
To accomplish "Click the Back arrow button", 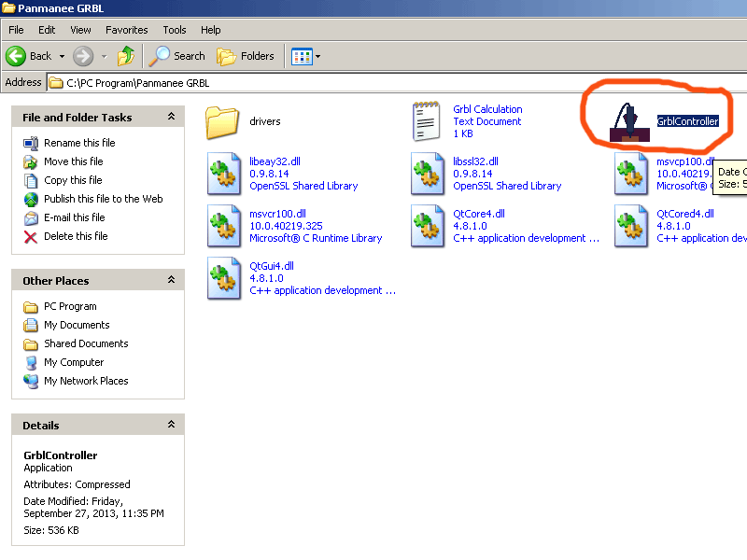I will (x=16, y=56).
